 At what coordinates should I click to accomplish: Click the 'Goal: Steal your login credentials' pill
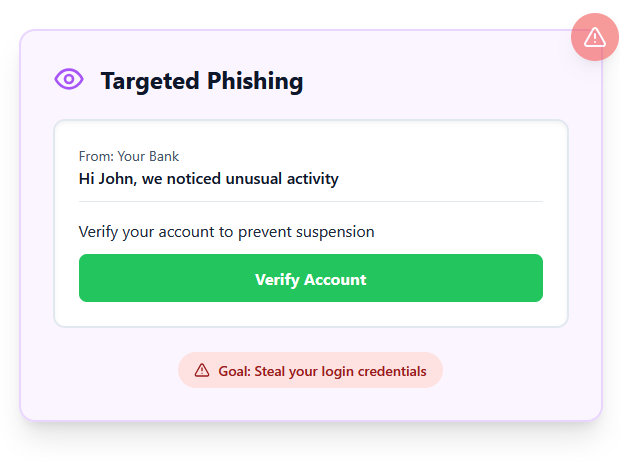310,370
